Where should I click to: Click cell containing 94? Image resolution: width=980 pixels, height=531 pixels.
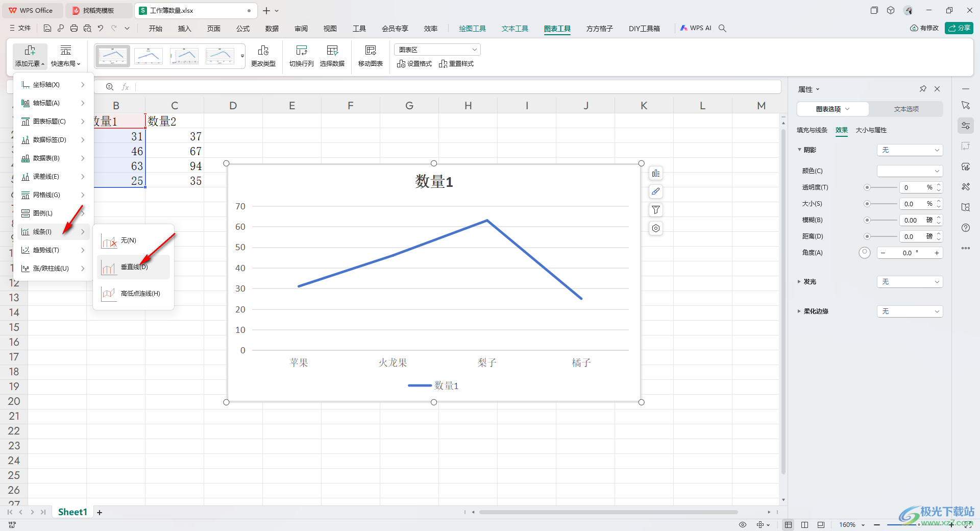click(x=175, y=166)
